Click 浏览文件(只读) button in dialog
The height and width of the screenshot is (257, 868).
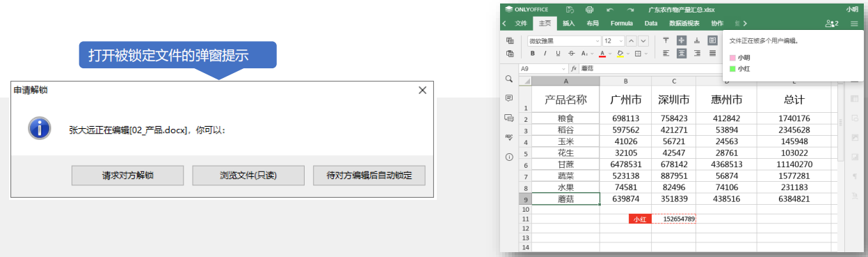(x=248, y=176)
